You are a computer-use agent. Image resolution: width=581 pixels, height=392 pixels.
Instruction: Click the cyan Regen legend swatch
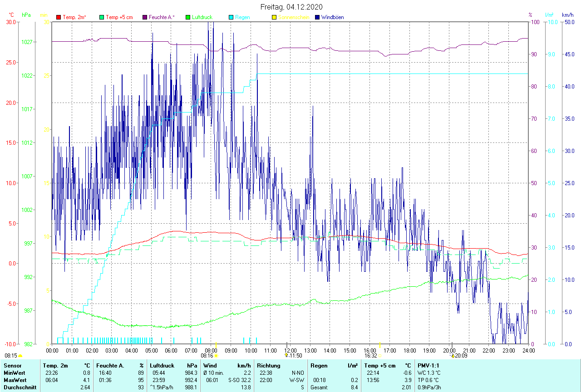coord(231,17)
